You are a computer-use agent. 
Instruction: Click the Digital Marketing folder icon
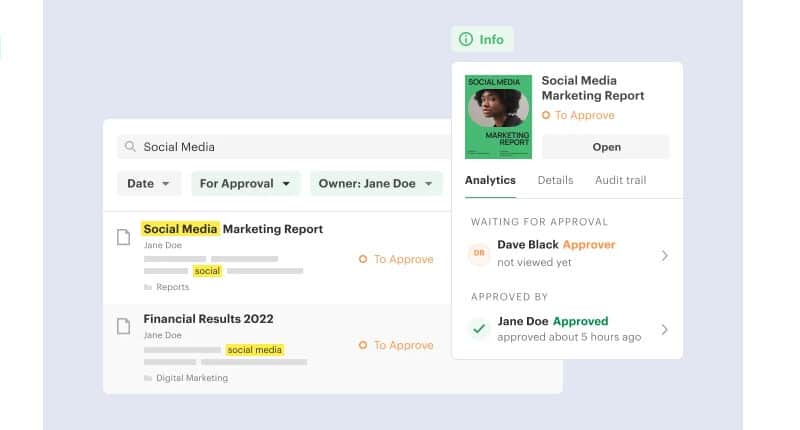pos(148,378)
